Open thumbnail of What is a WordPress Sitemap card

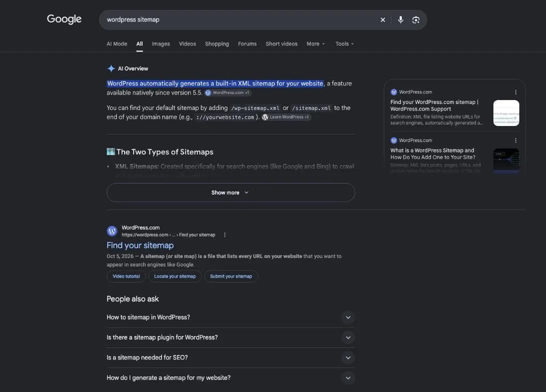coord(506,160)
